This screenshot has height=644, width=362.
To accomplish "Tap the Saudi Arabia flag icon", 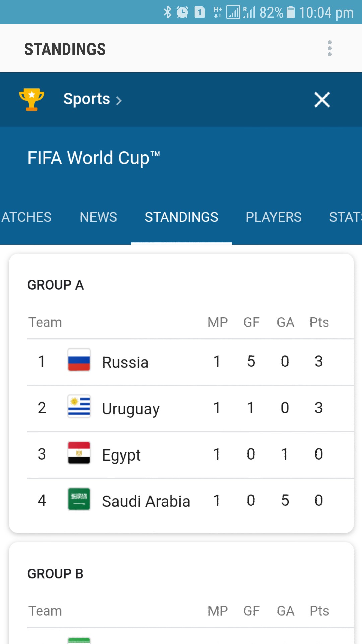I will (x=79, y=499).
